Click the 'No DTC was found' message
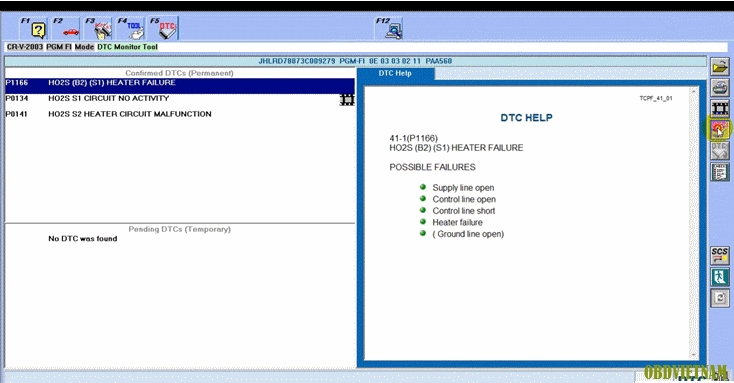Viewport: 734px width, 383px height. pos(83,239)
